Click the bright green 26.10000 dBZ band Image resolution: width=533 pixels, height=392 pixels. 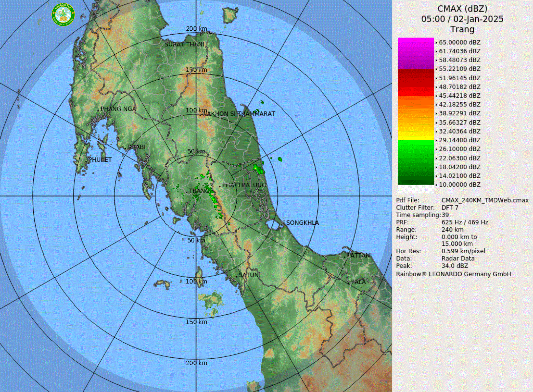pos(416,149)
